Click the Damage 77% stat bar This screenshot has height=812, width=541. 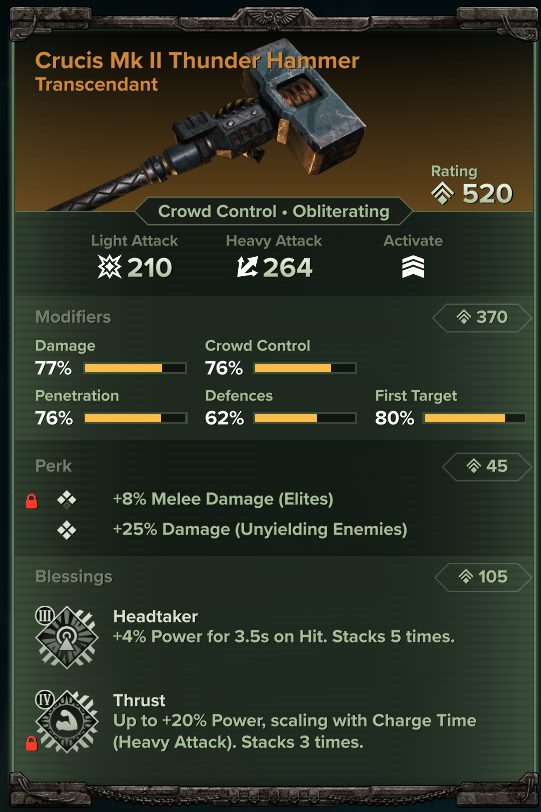pos(135,368)
